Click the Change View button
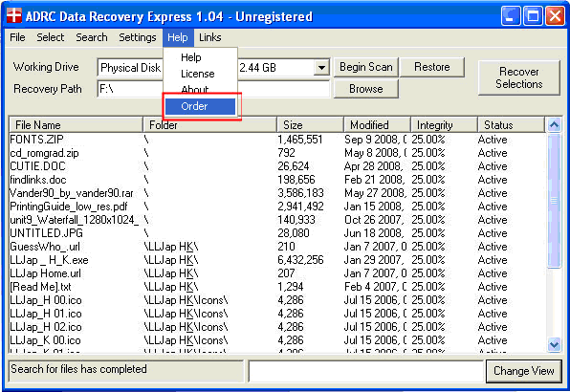The height and width of the screenshot is (392, 570). (523, 371)
